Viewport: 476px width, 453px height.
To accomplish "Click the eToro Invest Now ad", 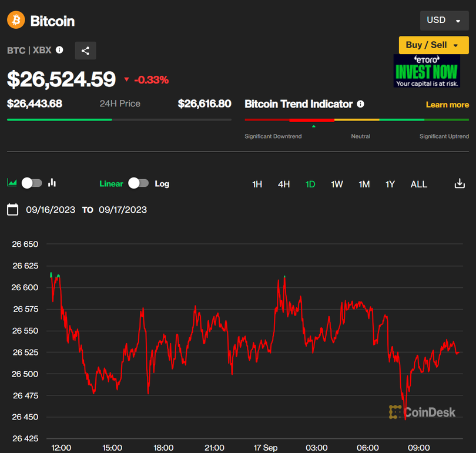I will [x=427, y=71].
